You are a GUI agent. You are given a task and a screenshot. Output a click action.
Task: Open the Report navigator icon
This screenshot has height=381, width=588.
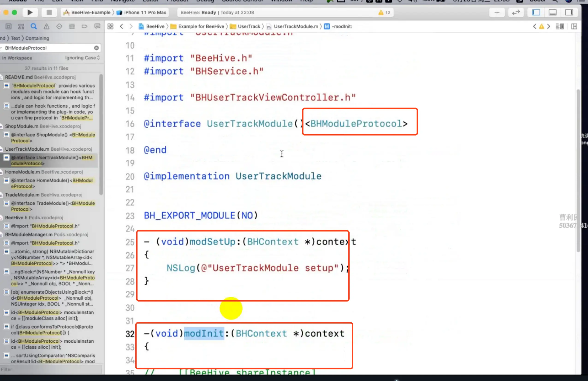97,27
